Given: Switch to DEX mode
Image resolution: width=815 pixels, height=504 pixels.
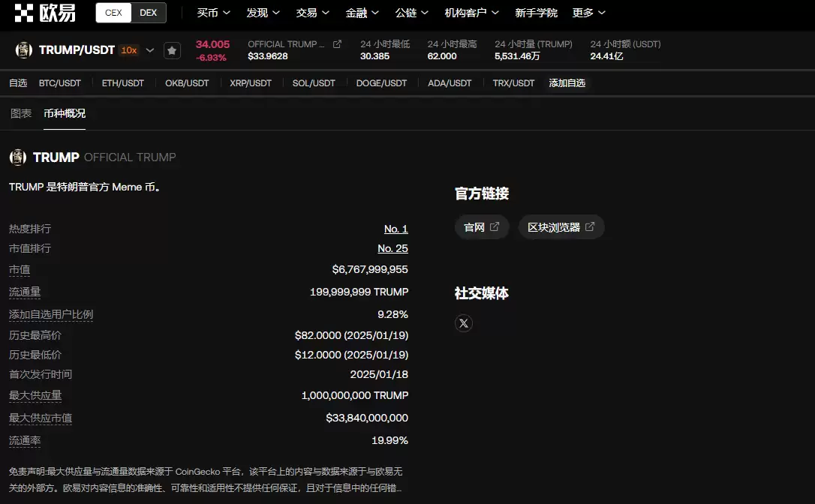Looking at the screenshot, I should tap(149, 13).
